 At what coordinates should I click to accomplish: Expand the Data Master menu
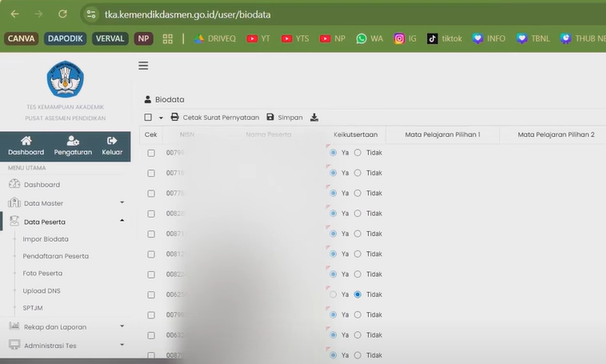(65, 203)
